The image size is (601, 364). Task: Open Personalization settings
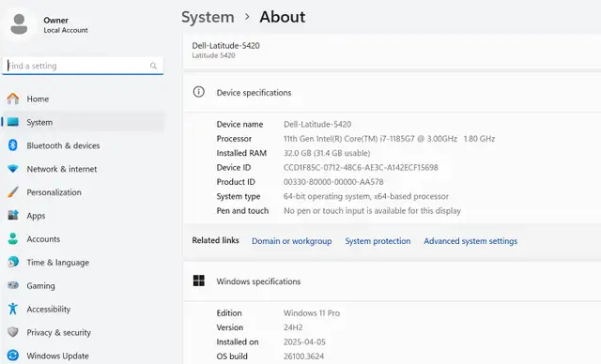[84, 192]
